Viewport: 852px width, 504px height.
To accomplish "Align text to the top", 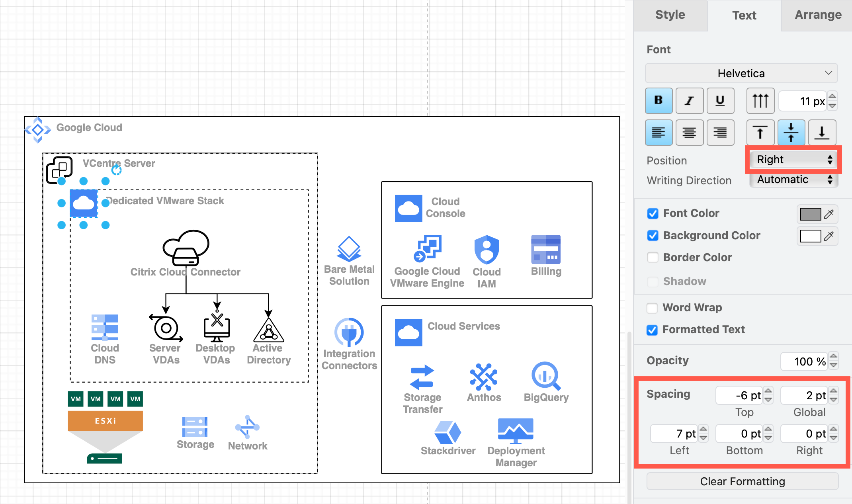I will tap(760, 133).
